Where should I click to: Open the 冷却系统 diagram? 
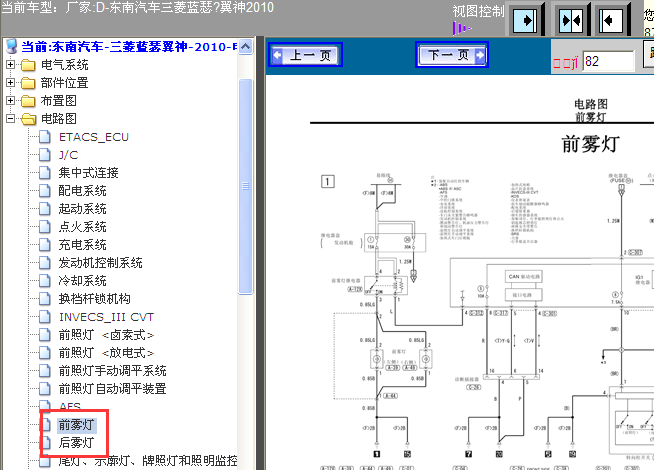click(83, 281)
